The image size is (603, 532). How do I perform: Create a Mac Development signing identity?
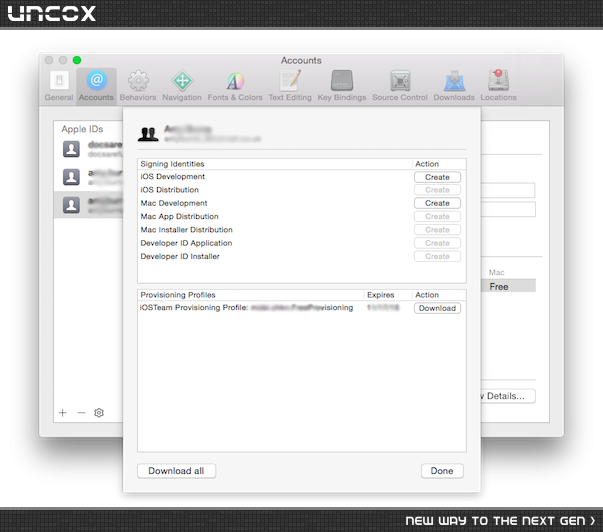(437, 203)
